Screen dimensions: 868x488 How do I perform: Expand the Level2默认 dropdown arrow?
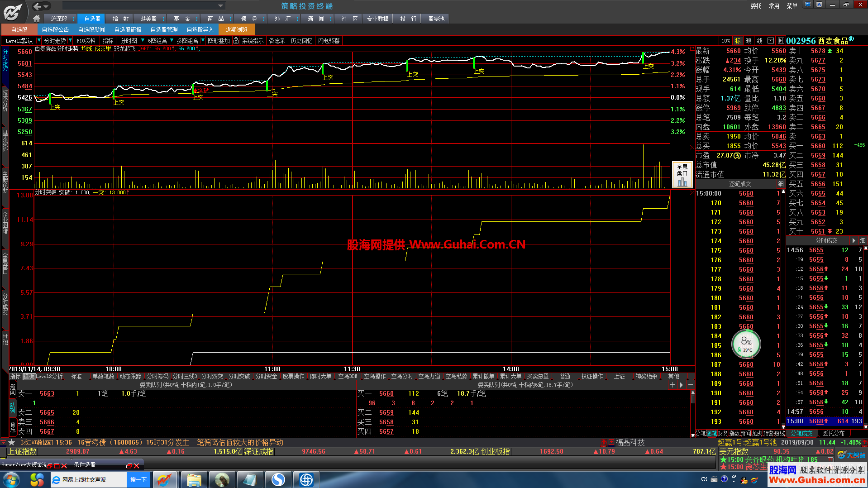click(x=38, y=41)
